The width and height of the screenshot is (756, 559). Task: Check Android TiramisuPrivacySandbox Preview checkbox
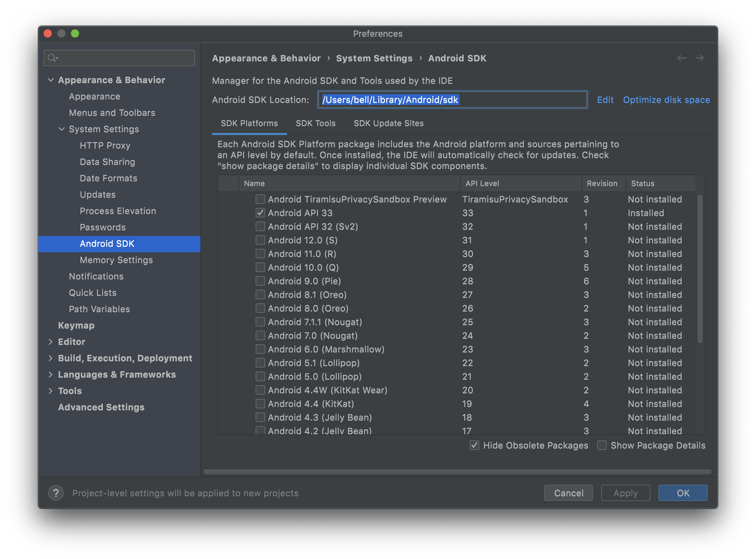pos(260,199)
